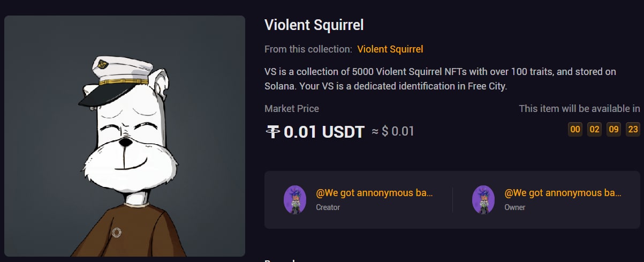Viewport: 644px width, 262px height.
Task: Click the creator's purple avatar icon
Action: (294, 200)
